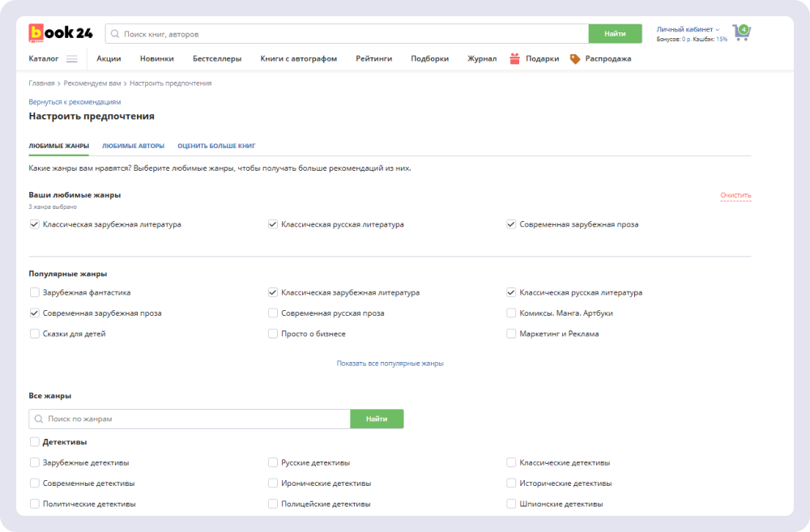Click the magnifier icon in the genre search
This screenshot has width=810, height=532.
38,419
